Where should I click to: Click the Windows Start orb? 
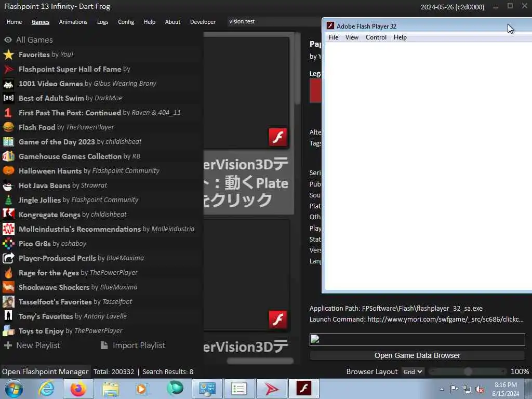pyautogui.click(x=14, y=389)
